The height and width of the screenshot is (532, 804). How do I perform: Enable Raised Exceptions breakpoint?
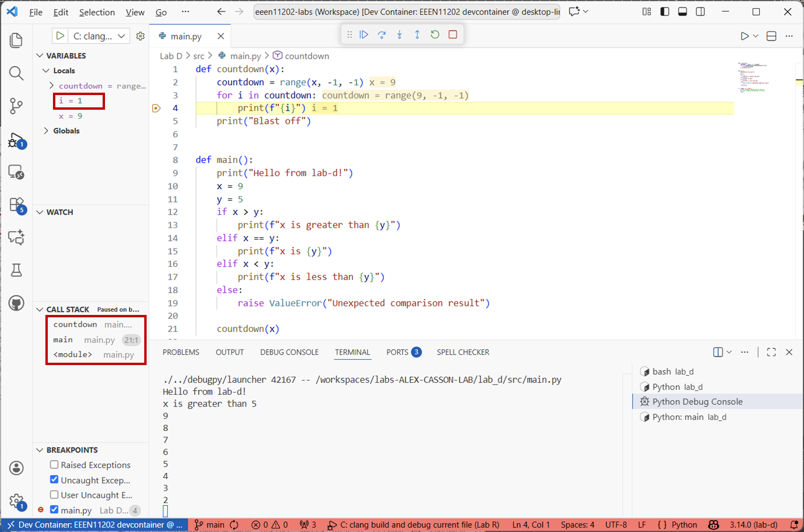(54, 465)
